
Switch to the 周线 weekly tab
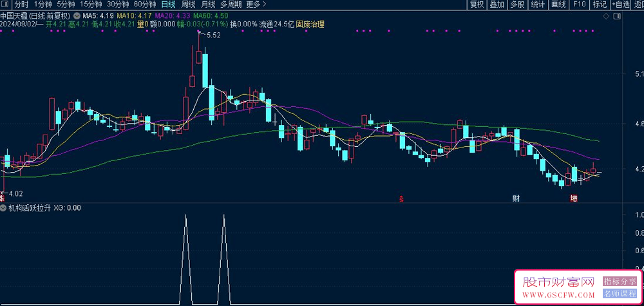[188, 5]
